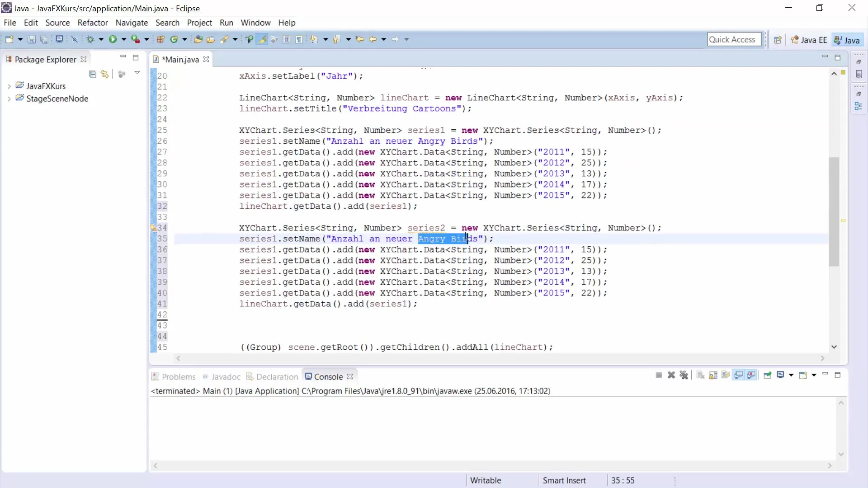Click Remove Launch in Console toolbar
The height and width of the screenshot is (488, 868).
click(x=671, y=375)
